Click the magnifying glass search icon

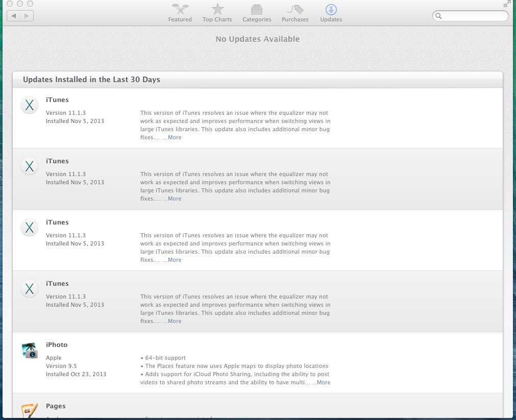(x=438, y=16)
